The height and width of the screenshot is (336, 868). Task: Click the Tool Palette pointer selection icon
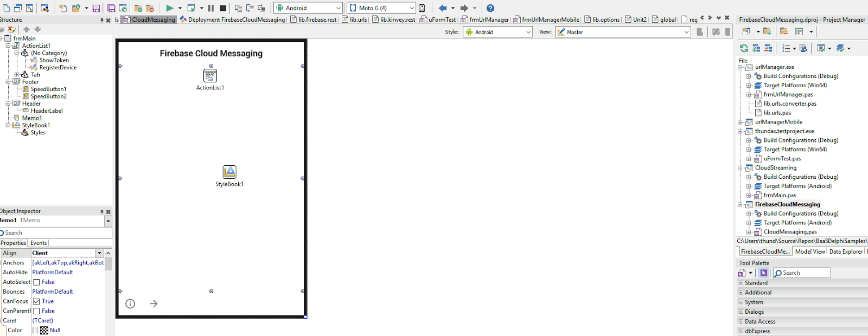click(x=763, y=273)
